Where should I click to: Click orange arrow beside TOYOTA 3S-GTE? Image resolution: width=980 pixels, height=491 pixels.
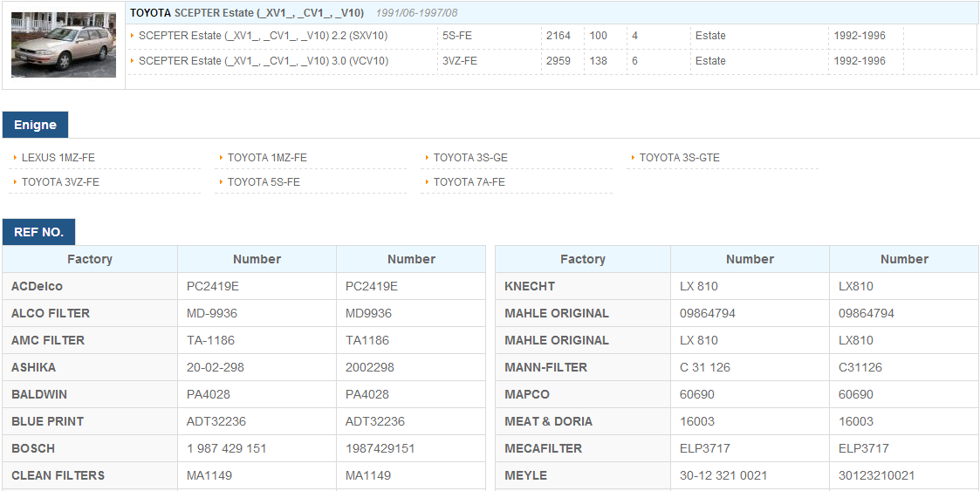633,158
